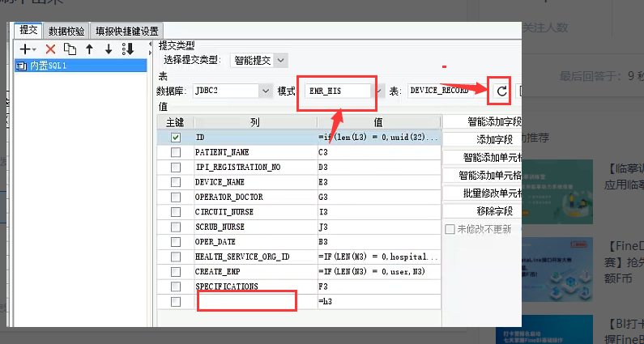Select the SPECIFICATIONS column cell

coord(255,287)
